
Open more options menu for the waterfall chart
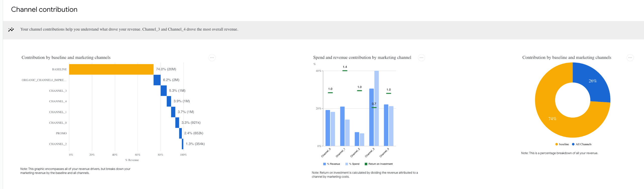point(212,58)
